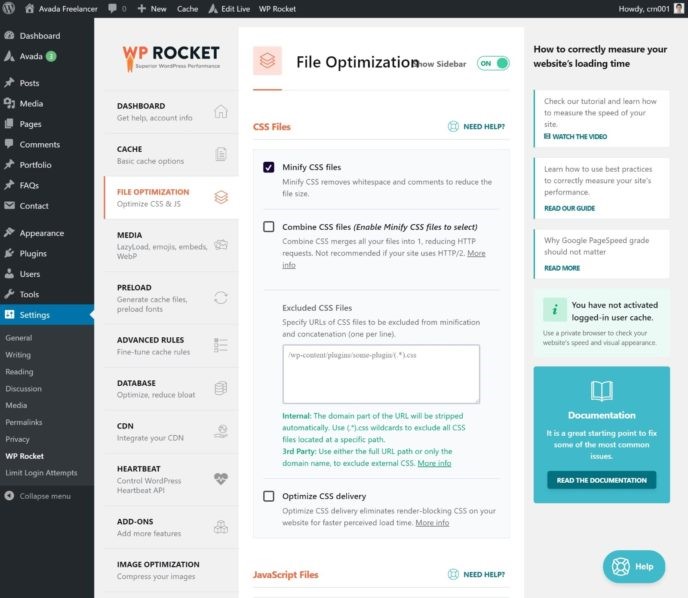This screenshot has width=688, height=598.
Task: Open the Howdy, crn001 account menu
Action: click(651, 8)
